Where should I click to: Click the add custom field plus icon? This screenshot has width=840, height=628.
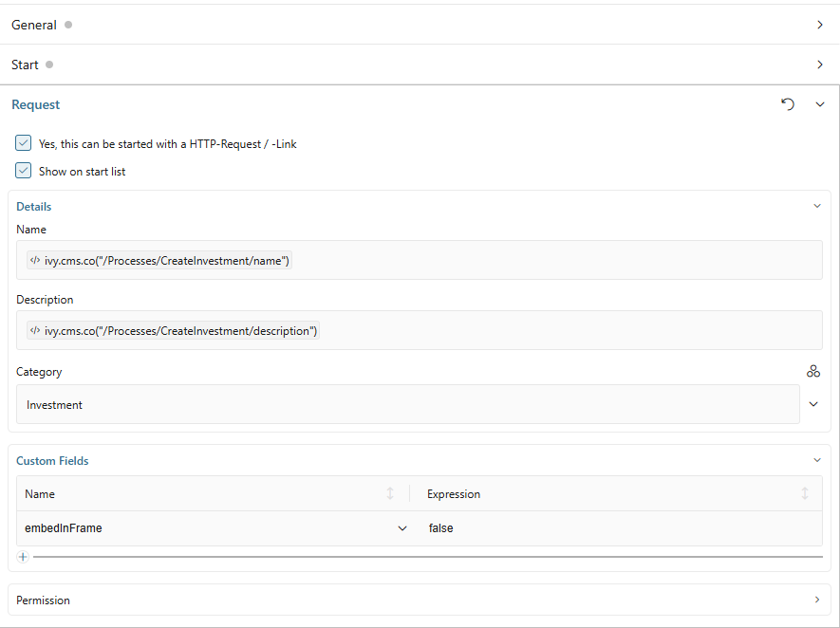(x=23, y=557)
